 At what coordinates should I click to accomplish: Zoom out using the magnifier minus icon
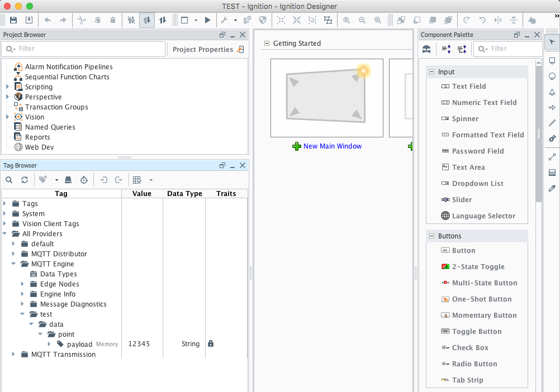[x=362, y=20]
